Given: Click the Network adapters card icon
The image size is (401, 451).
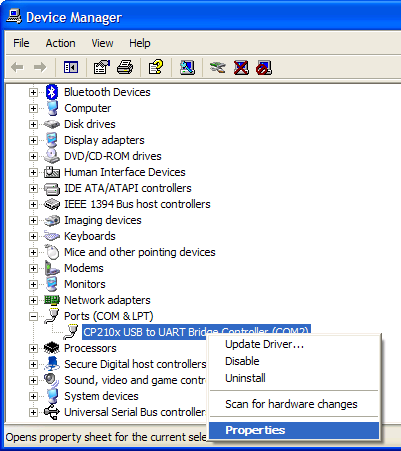Looking at the screenshot, I should [52, 300].
